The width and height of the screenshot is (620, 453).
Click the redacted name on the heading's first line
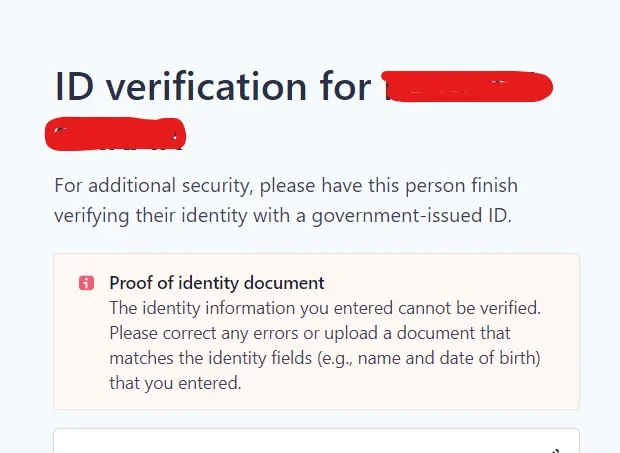click(468, 87)
